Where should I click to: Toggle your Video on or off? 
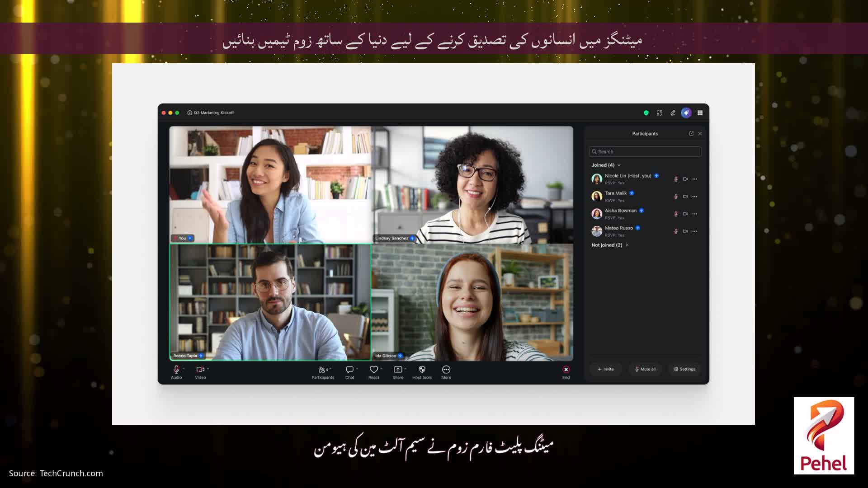pos(200,370)
